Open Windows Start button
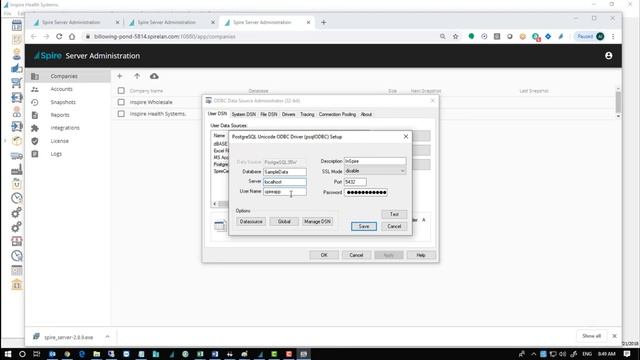 tap(7, 354)
